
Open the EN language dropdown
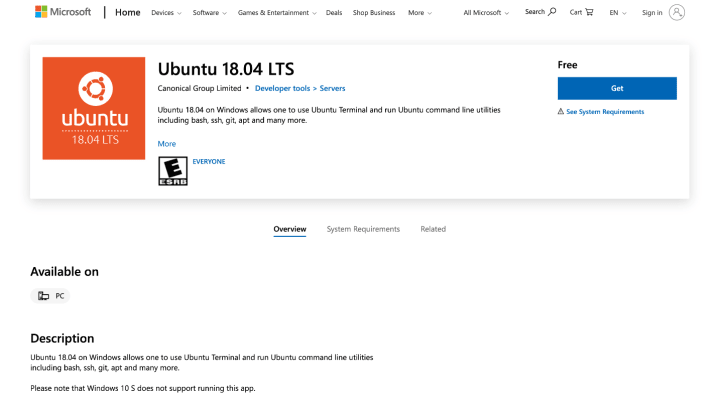(x=618, y=13)
